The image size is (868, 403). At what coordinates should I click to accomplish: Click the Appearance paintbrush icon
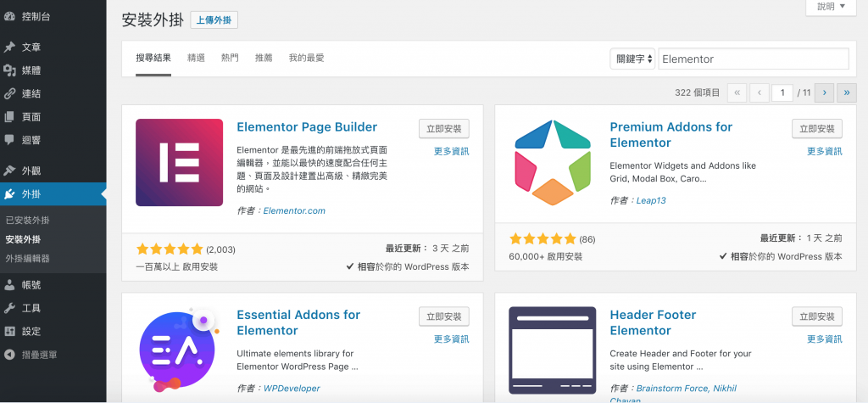tap(9, 171)
